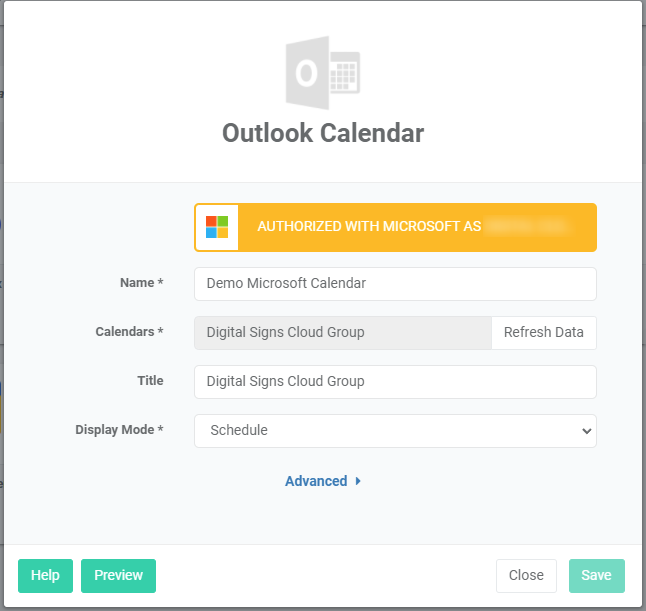Click the four-color Microsoft logo
646x611 pixels.
pyautogui.click(x=217, y=227)
